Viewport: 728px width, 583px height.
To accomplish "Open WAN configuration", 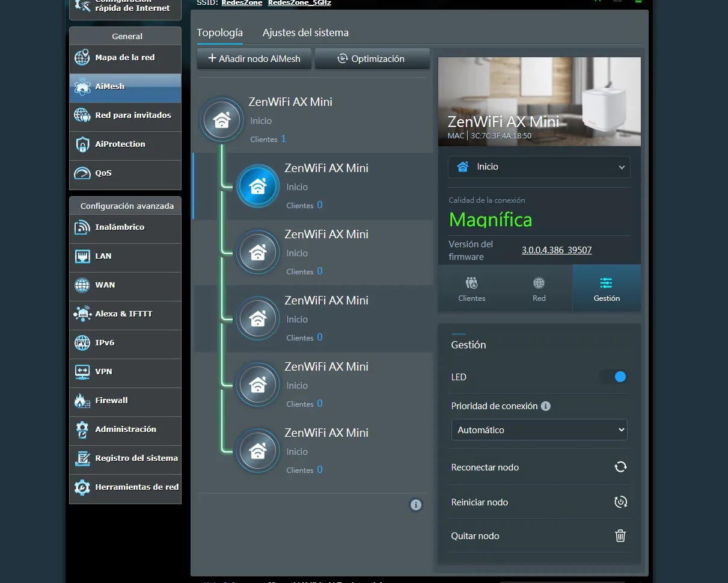I will click(125, 286).
